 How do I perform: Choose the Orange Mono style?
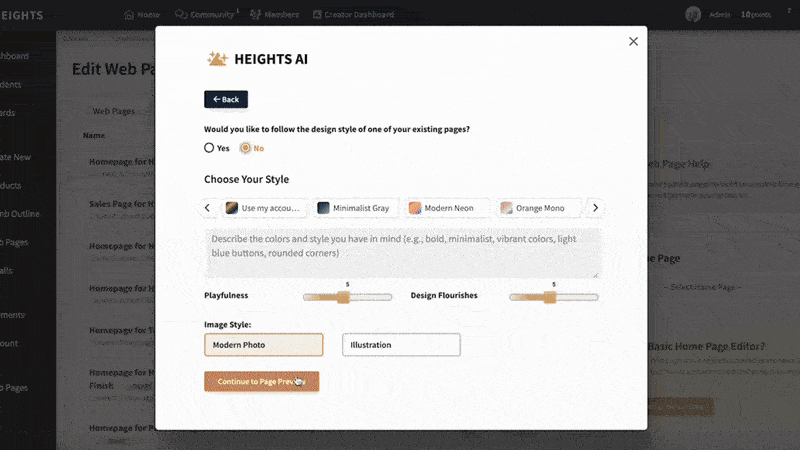[x=539, y=208]
